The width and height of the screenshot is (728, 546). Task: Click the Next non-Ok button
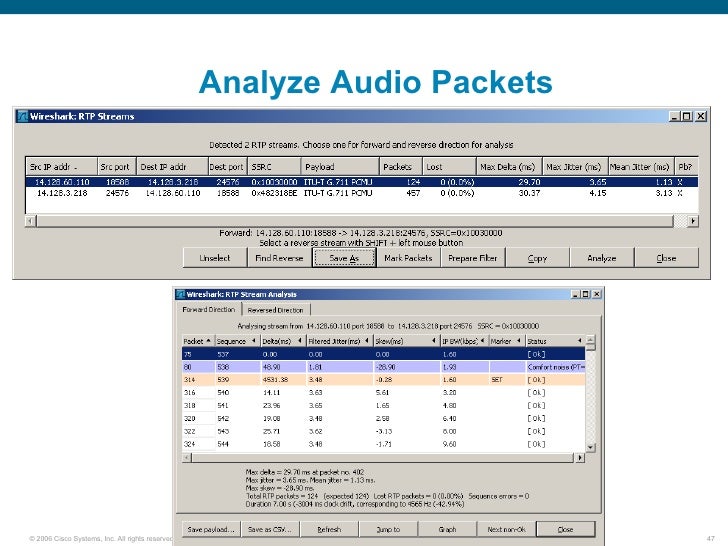(x=506, y=529)
